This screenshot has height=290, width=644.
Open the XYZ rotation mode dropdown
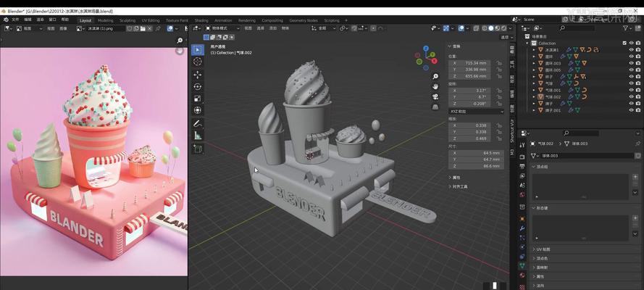click(x=477, y=112)
